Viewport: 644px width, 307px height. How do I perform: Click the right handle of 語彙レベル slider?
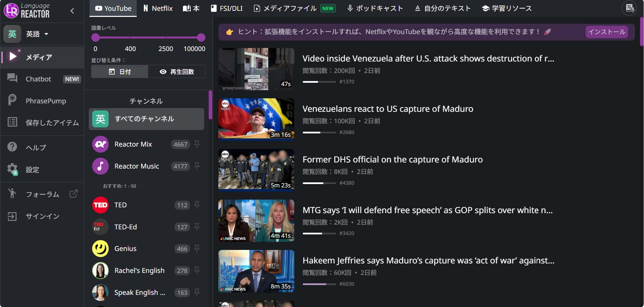point(201,37)
